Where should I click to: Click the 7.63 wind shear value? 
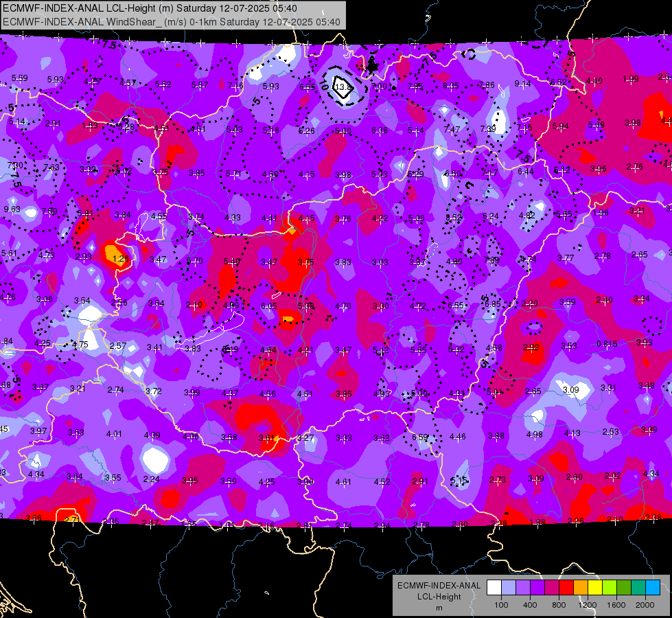coord(51,168)
